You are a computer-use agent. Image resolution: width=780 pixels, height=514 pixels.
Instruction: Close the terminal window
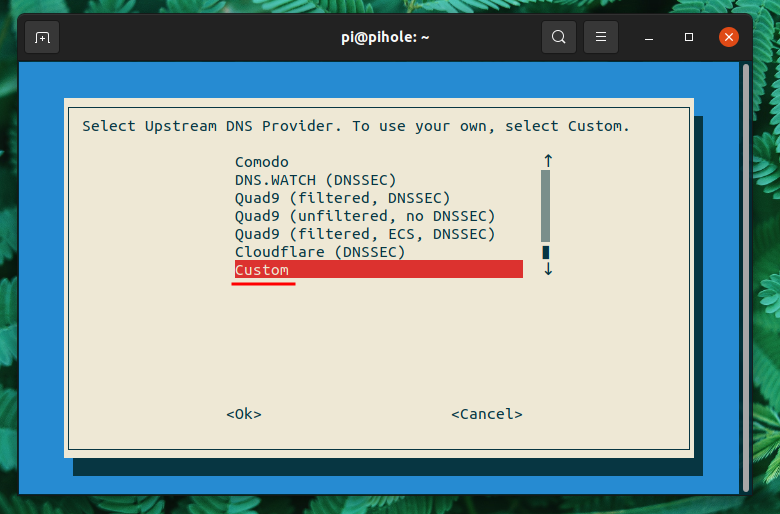[x=729, y=37]
